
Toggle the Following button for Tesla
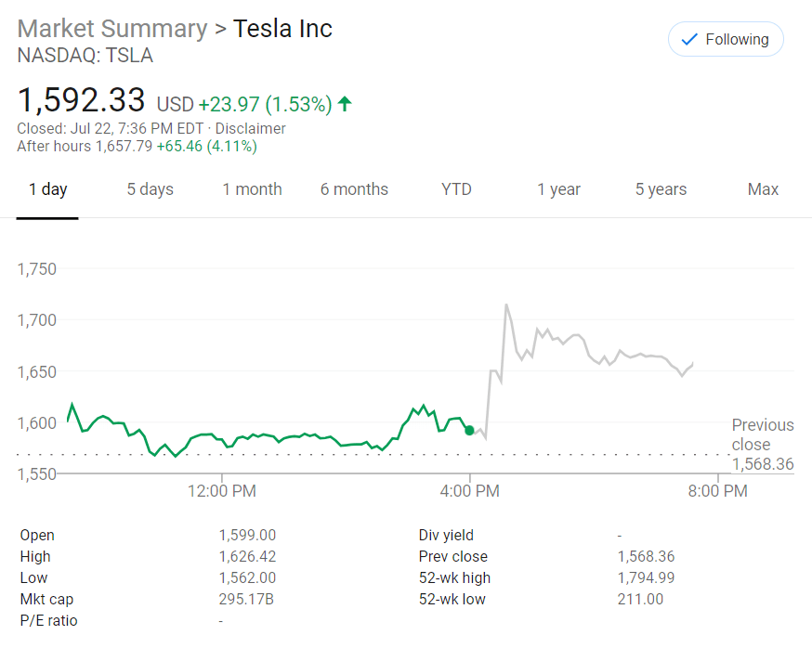tap(726, 40)
